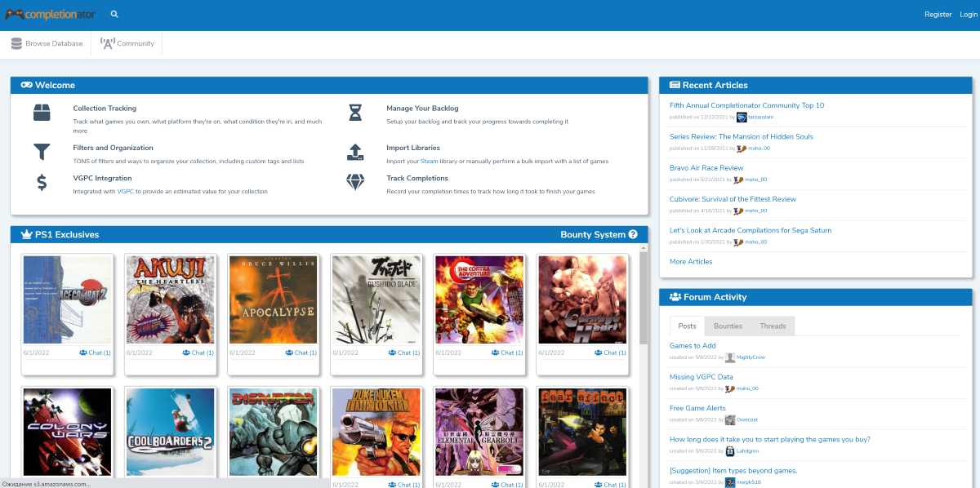Select the Posts tab
The height and width of the screenshot is (488, 980).
click(x=688, y=326)
